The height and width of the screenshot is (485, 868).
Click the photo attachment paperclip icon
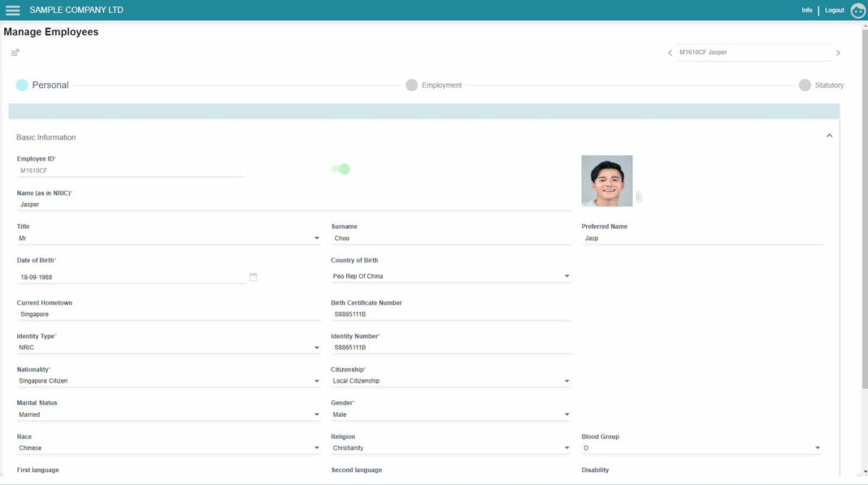639,197
